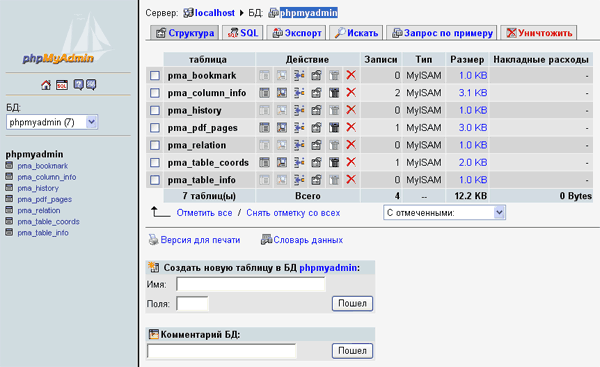The height and width of the screenshot is (367, 600).
Task: Focus the Комментарий БД input field
Action: (222, 351)
